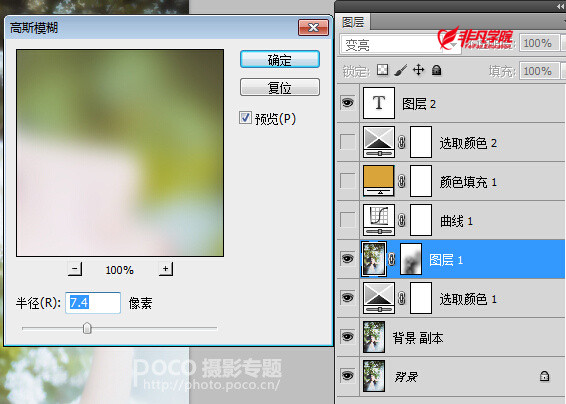
Task: Switch to the 图层 panel tab
Action: (x=353, y=22)
